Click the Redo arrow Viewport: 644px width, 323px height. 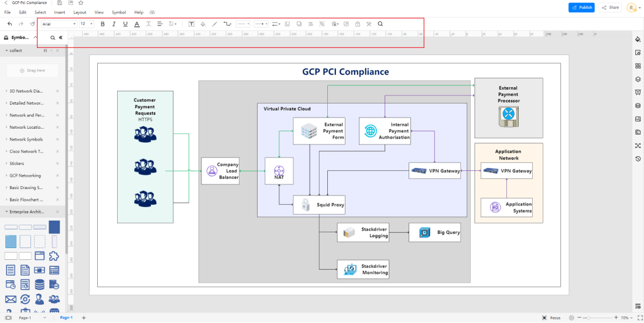21,24
